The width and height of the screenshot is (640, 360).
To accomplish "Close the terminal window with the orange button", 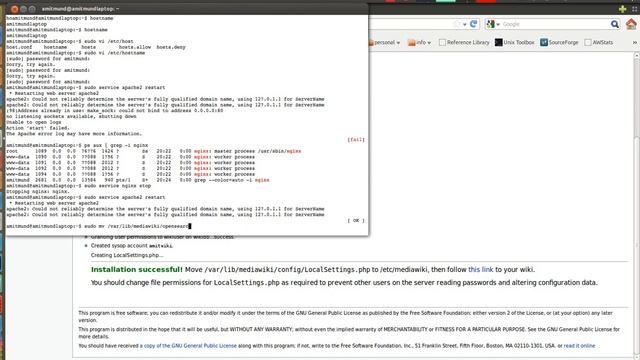I will tap(14, 9).
